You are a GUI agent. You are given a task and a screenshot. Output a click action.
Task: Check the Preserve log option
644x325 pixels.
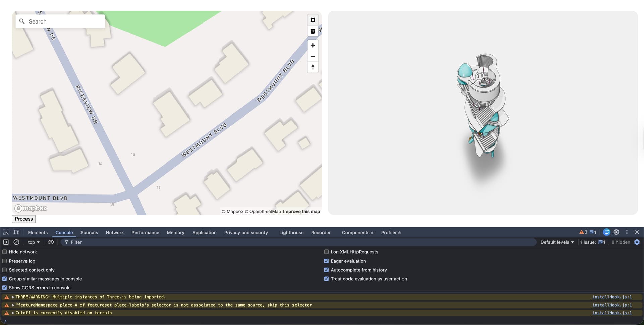5,261
